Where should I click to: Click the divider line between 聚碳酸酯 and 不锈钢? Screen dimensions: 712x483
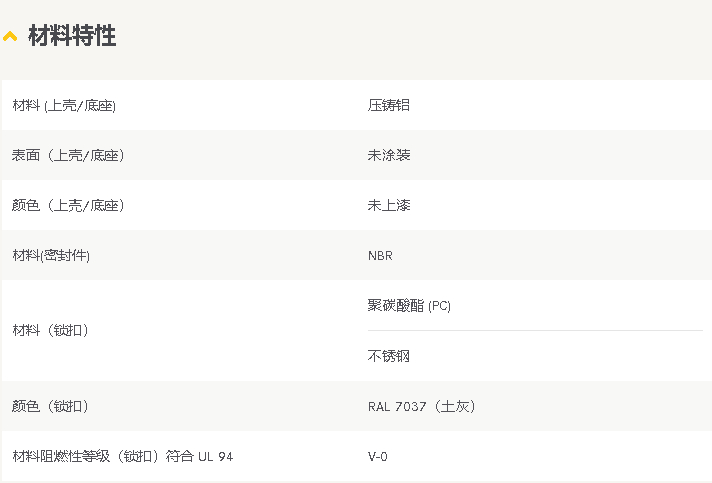pyautogui.click(x=535, y=330)
